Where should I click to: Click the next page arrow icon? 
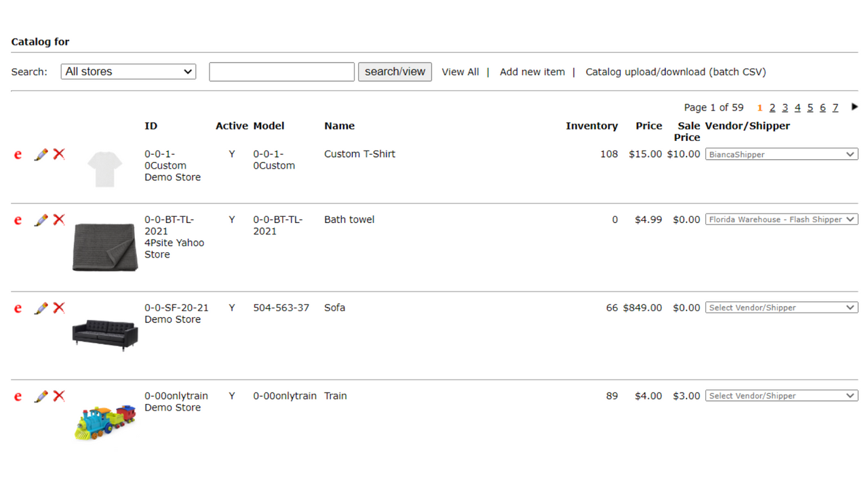pos(854,106)
